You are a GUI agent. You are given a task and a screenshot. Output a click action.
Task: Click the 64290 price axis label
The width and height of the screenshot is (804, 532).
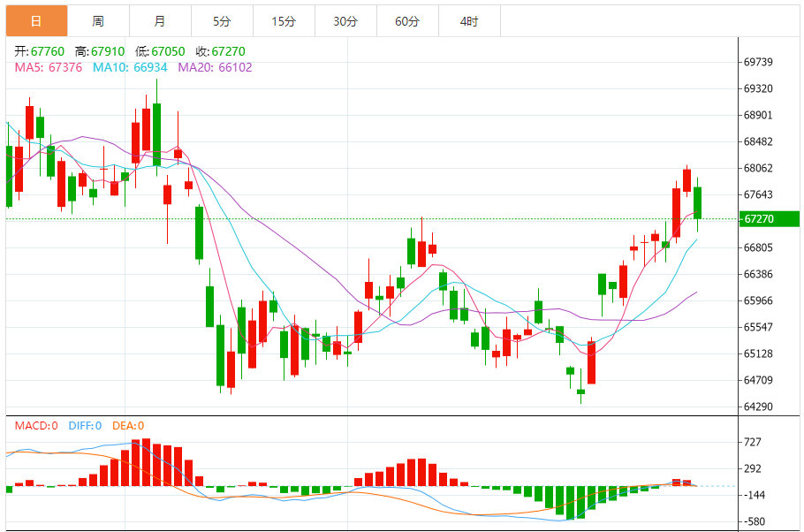point(758,407)
